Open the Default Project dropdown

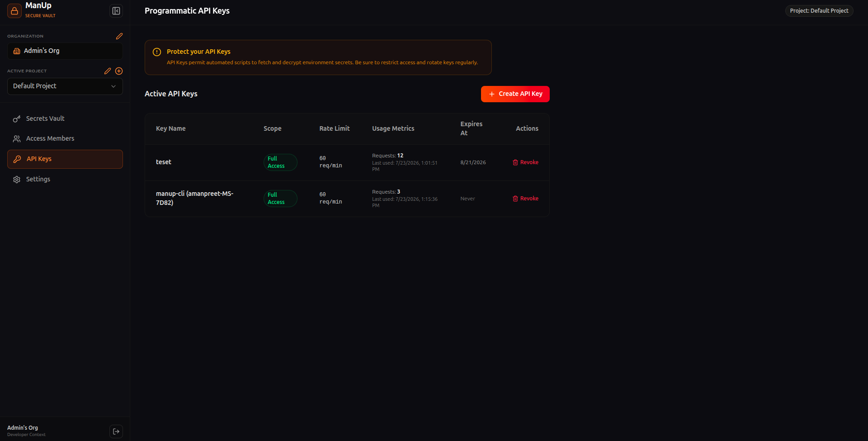[65, 86]
